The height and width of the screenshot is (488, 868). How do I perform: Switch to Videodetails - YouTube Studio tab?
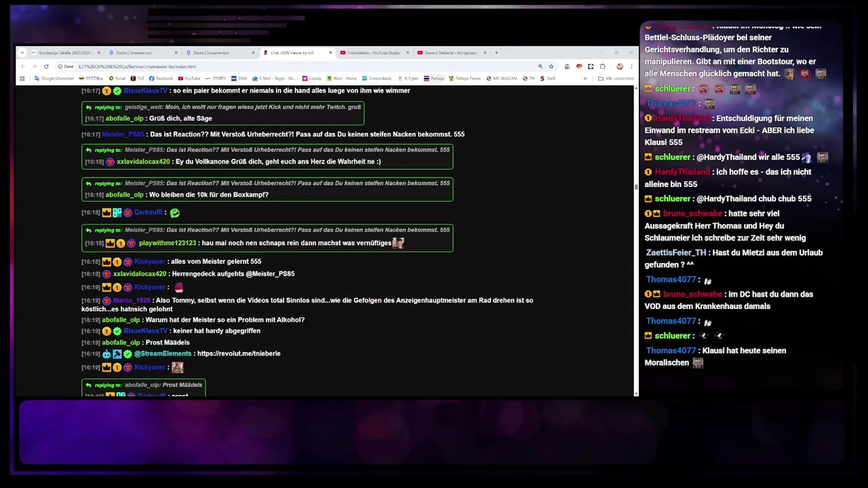coord(374,53)
